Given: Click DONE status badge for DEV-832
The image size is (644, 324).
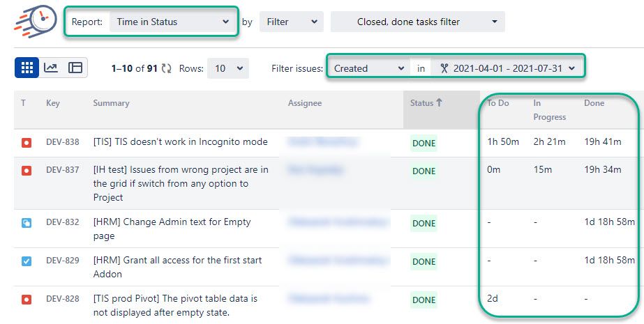Looking at the screenshot, I should [424, 223].
